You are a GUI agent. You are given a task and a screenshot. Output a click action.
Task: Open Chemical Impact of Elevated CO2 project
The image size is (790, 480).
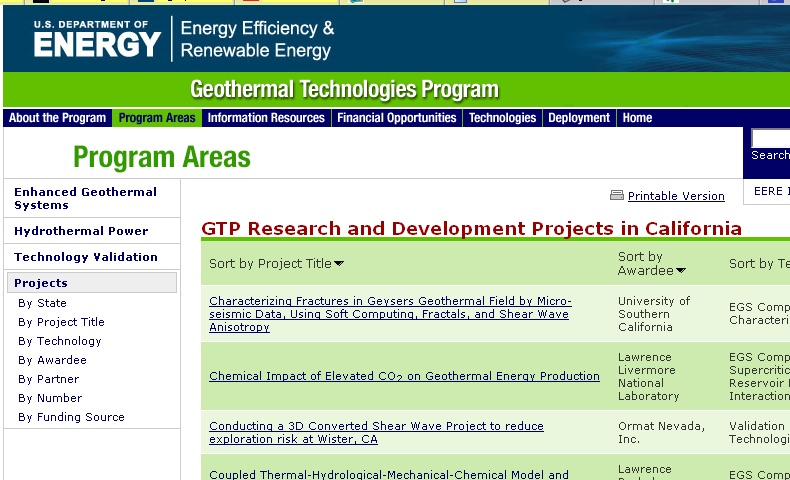tap(404, 377)
